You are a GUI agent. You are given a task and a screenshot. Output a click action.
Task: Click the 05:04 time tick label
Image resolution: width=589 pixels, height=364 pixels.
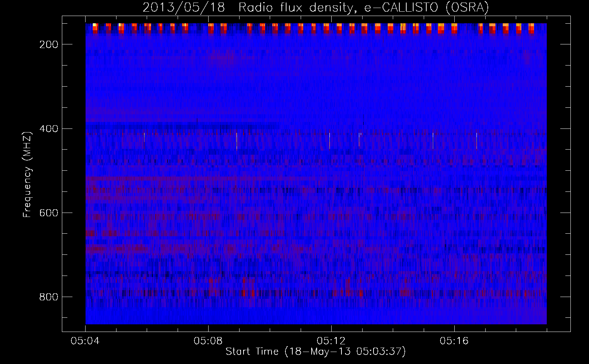click(85, 341)
